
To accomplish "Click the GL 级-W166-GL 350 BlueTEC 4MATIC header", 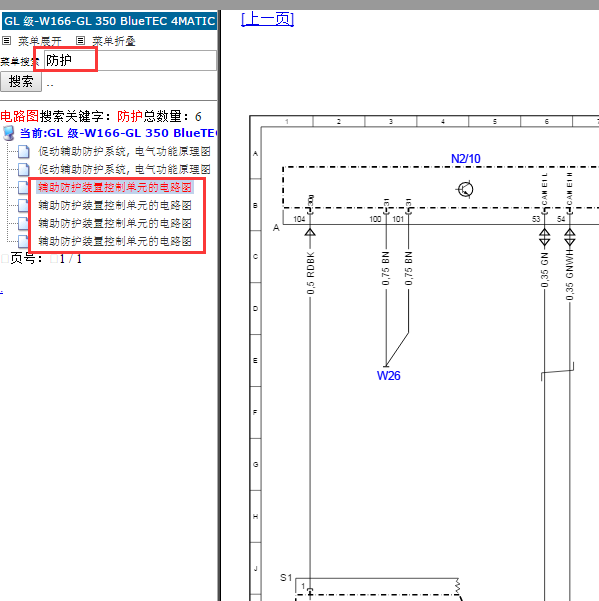I will (110, 21).
